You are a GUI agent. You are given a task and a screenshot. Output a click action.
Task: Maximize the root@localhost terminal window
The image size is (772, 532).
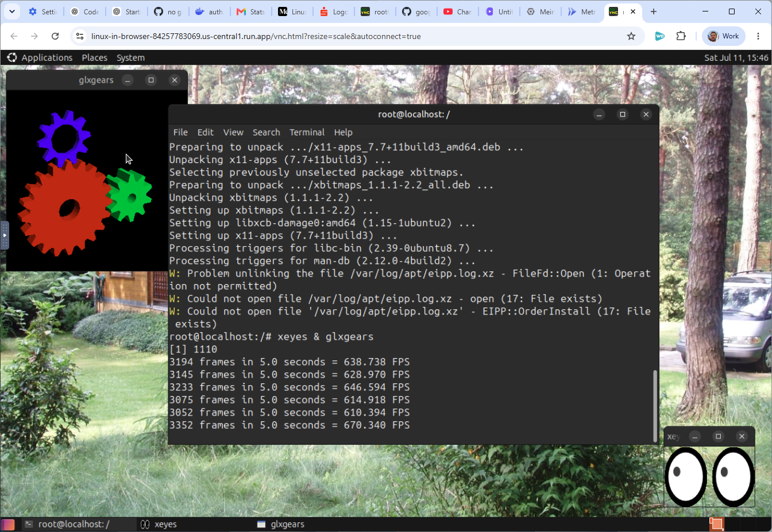[x=623, y=114]
